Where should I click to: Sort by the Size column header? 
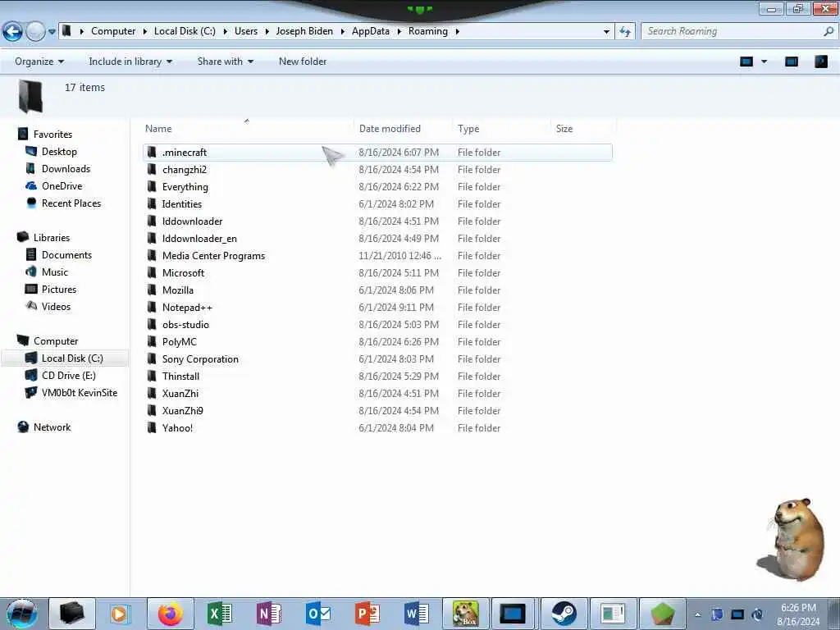[564, 129]
